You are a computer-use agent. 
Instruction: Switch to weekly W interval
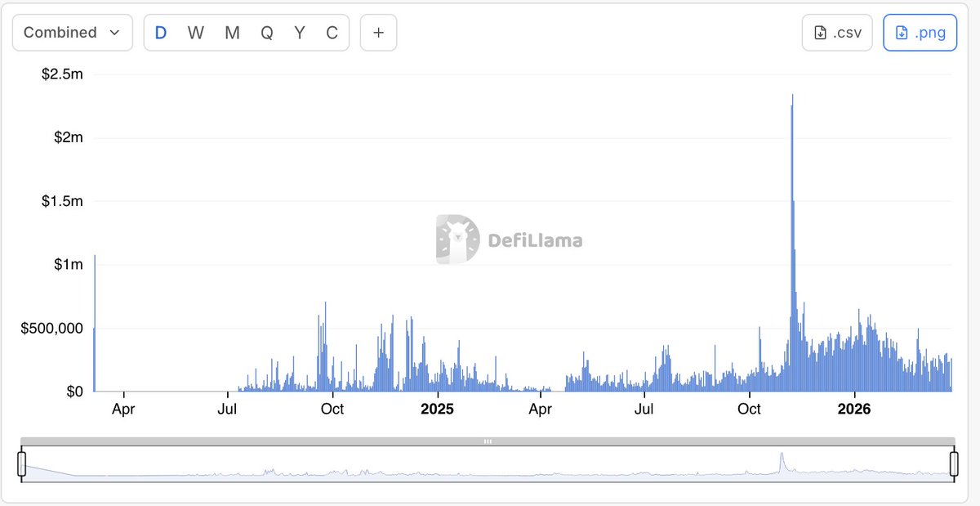click(196, 33)
